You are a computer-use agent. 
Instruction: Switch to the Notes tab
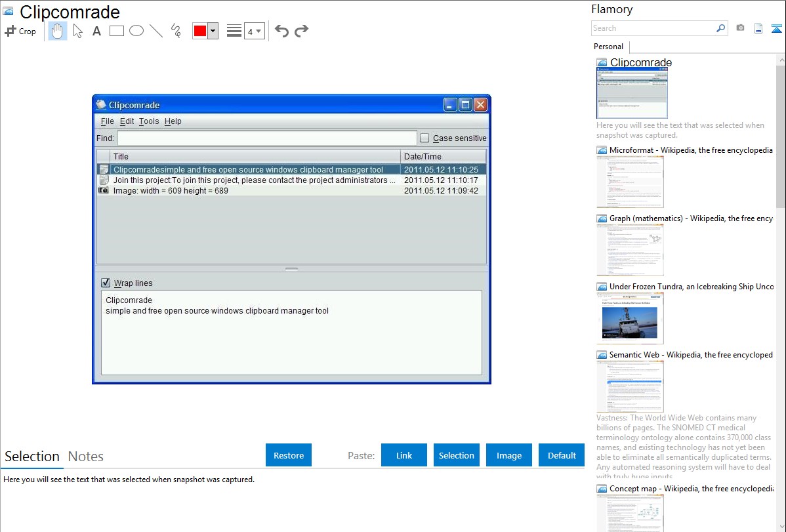click(86, 457)
